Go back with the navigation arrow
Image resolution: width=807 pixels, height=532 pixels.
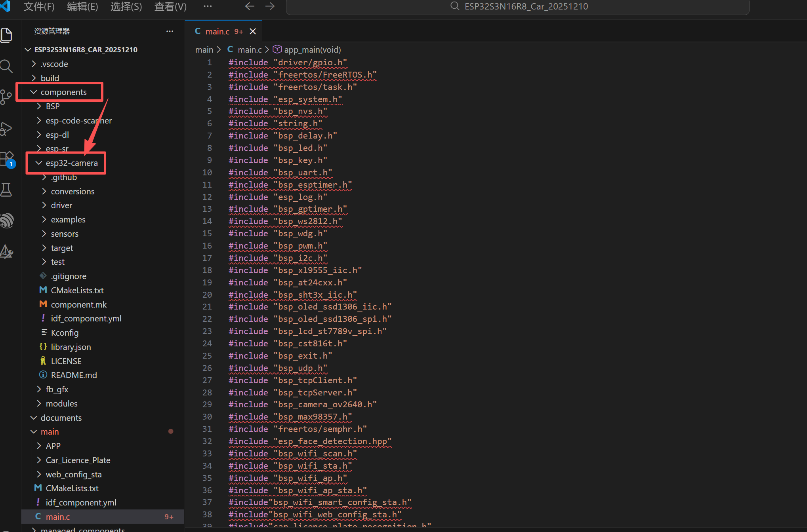click(250, 6)
